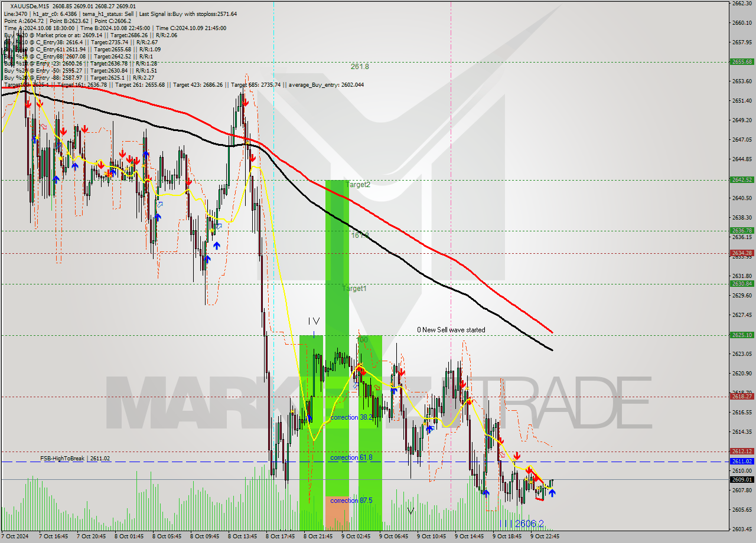The width and height of the screenshot is (756, 543).
Task: Click the '8 Oct 13:45' time label
Action: [x=242, y=537]
